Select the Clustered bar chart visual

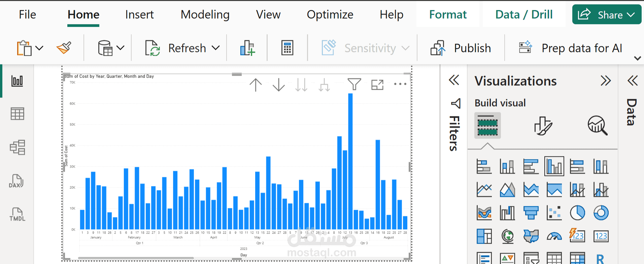pyautogui.click(x=531, y=166)
